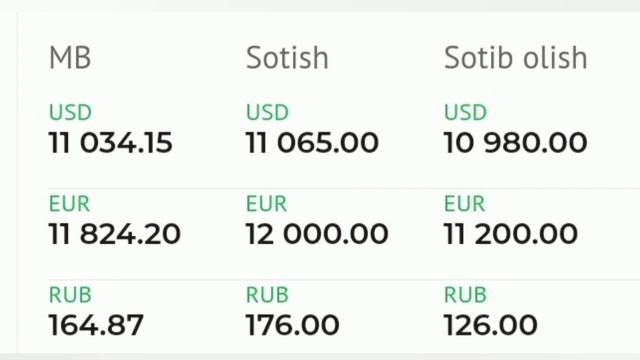Click the USD label under MB
Viewport: 640px width, 360px height.
coord(70,112)
